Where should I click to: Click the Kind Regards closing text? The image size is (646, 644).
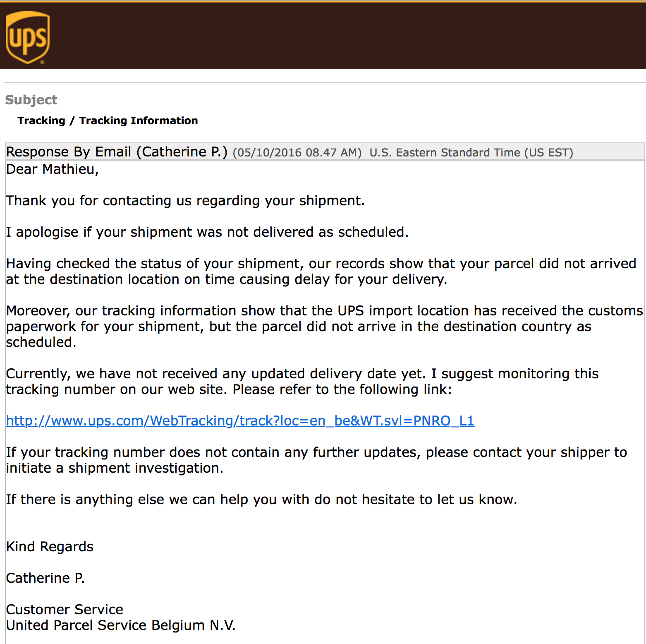click(x=50, y=546)
